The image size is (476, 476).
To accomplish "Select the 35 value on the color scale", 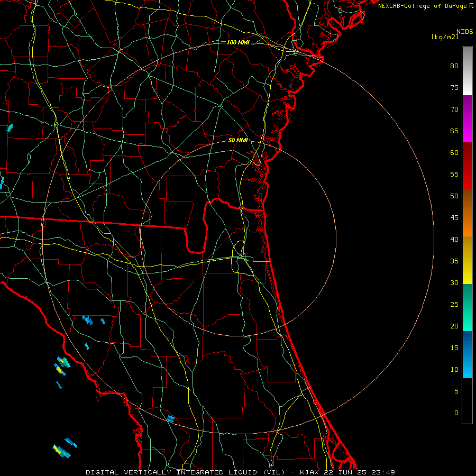I will [454, 261].
